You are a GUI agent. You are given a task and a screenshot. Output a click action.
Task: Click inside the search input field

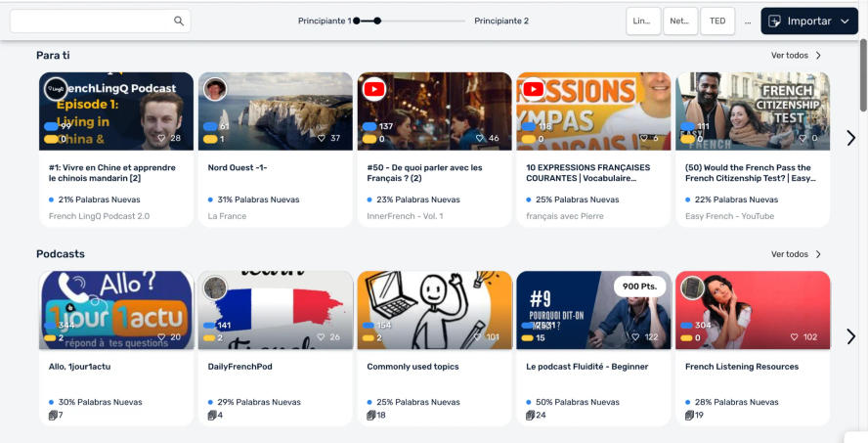(x=100, y=22)
